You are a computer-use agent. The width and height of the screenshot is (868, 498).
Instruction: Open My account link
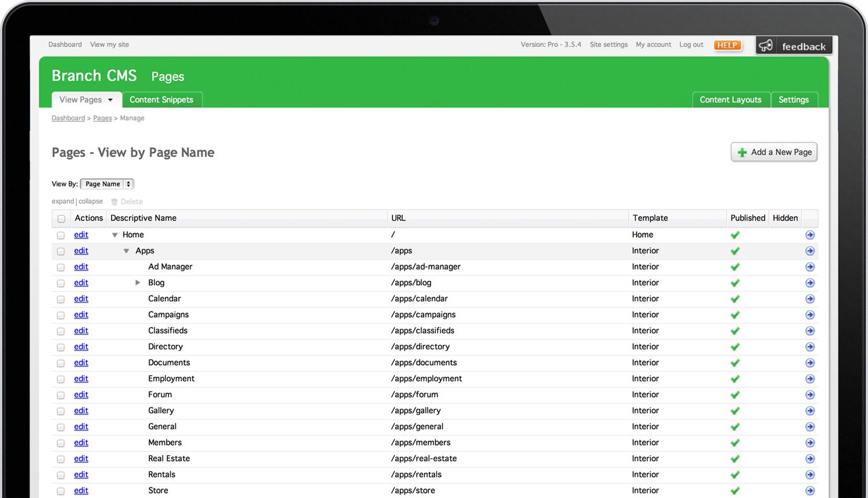click(x=653, y=45)
